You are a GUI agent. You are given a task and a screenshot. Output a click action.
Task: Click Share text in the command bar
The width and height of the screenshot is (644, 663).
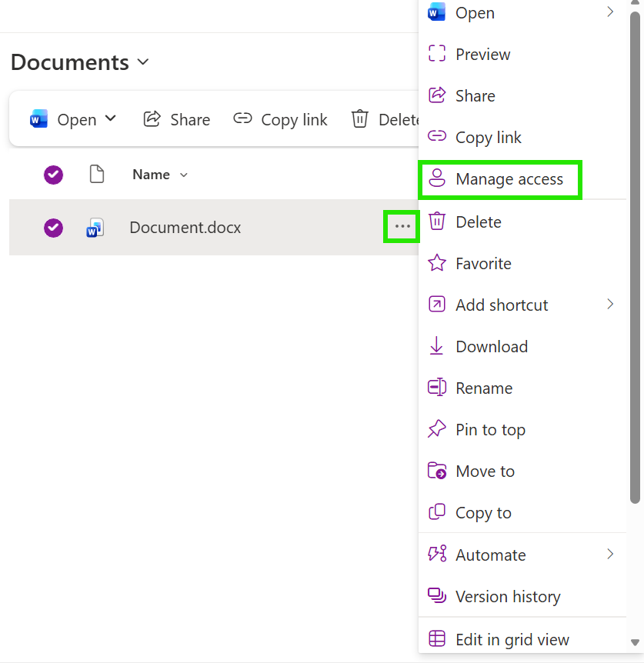tap(190, 120)
